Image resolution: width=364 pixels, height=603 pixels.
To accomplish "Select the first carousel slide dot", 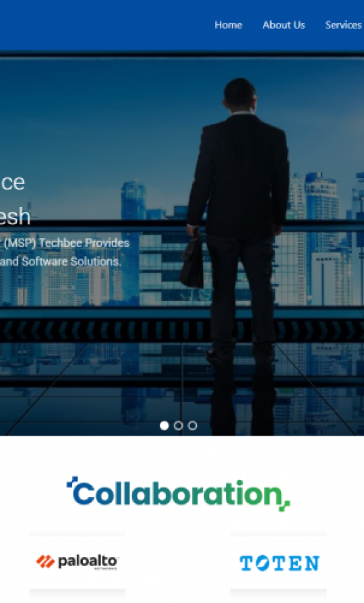I will point(164,426).
